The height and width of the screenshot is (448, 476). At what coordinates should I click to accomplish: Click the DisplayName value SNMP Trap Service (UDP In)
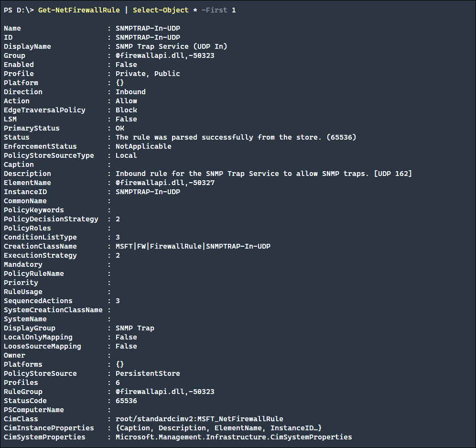coord(171,46)
